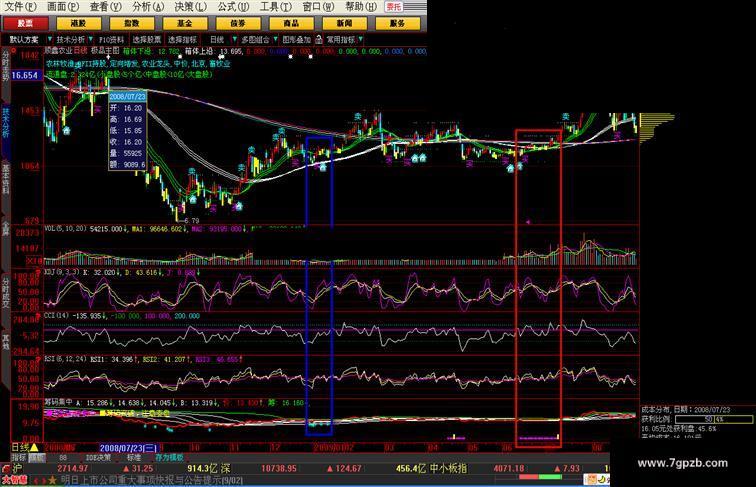Click 选择指标 in the toolbar
756x487 pixels.
coord(182,40)
